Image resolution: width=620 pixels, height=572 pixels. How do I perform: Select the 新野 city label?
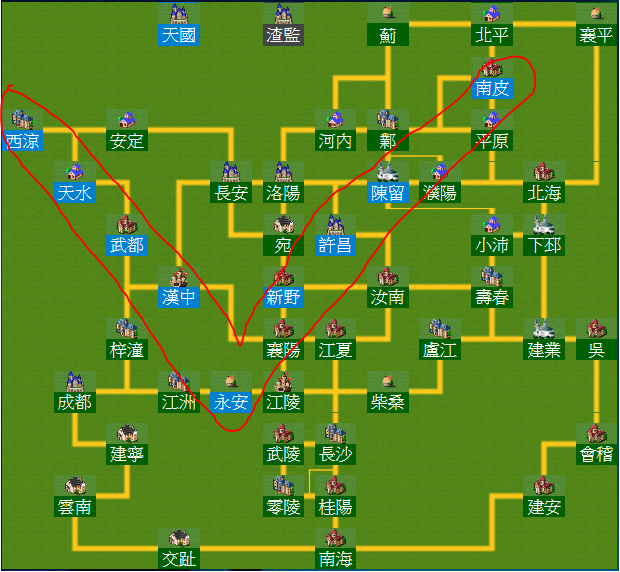pos(283,297)
